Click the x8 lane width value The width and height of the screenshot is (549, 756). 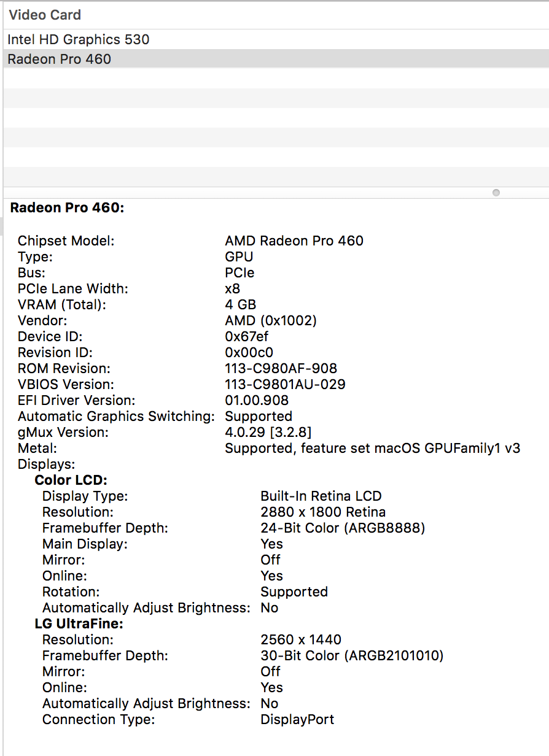pyautogui.click(x=233, y=288)
